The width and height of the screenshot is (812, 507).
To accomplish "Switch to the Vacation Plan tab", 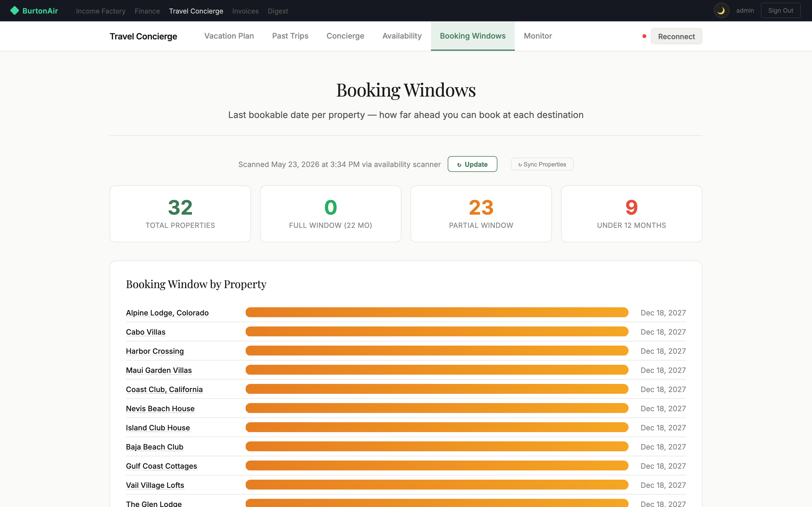I will pyautogui.click(x=229, y=36).
